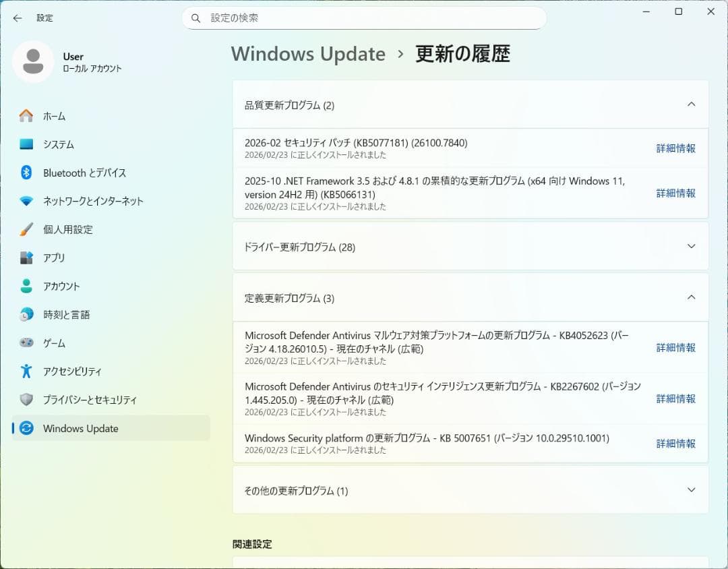The width and height of the screenshot is (728, 569).
Task: Collapse the 定義更新プログラム section chevron
Action: click(692, 297)
